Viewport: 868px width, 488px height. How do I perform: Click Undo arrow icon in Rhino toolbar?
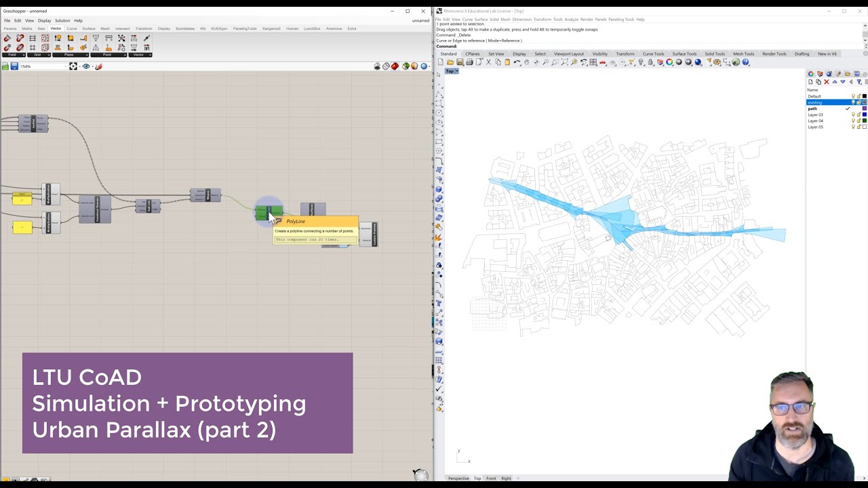(517, 62)
